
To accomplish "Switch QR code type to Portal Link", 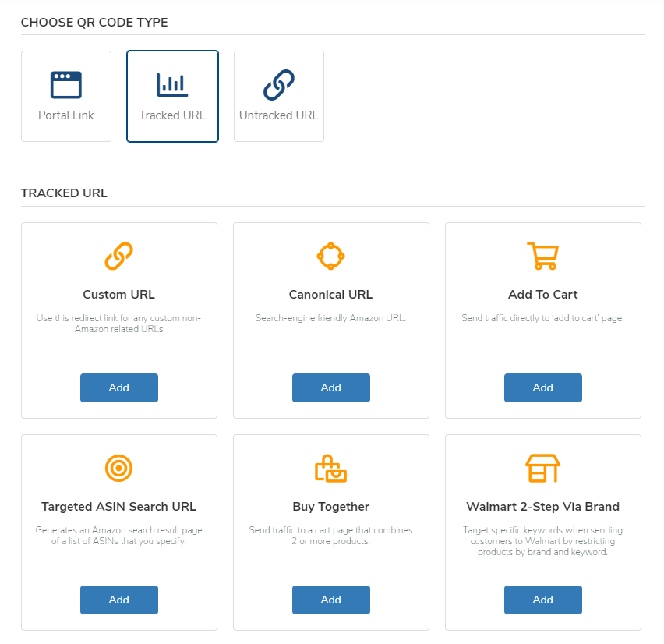I will pyautogui.click(x=65, y=96).
